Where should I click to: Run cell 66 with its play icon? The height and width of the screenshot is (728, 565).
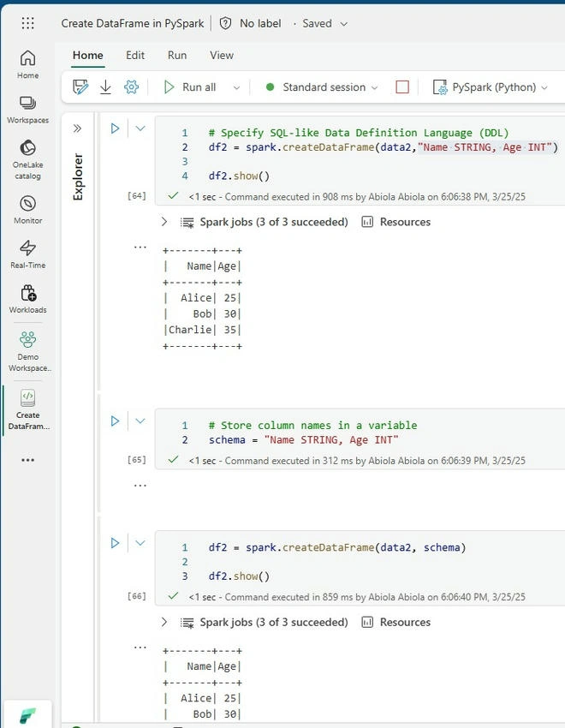[x=115, y=543]
